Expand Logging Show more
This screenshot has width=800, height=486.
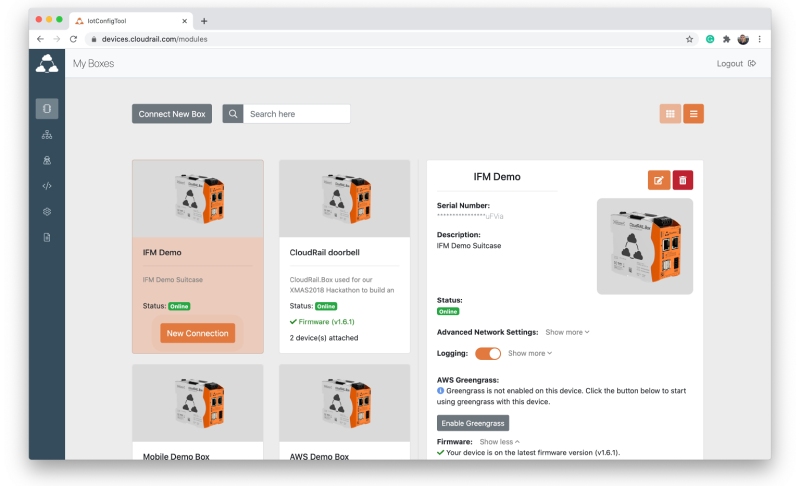click(x=530, y=353)
